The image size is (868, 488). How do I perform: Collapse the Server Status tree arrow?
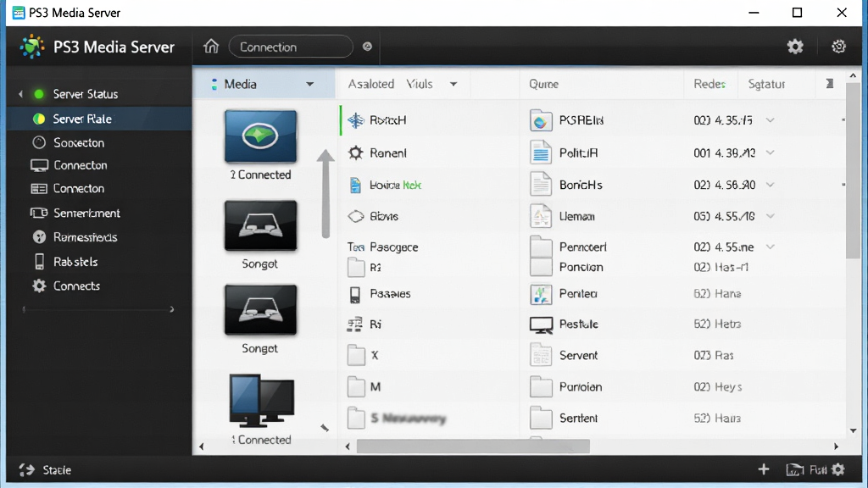click(x=20, y=94)
